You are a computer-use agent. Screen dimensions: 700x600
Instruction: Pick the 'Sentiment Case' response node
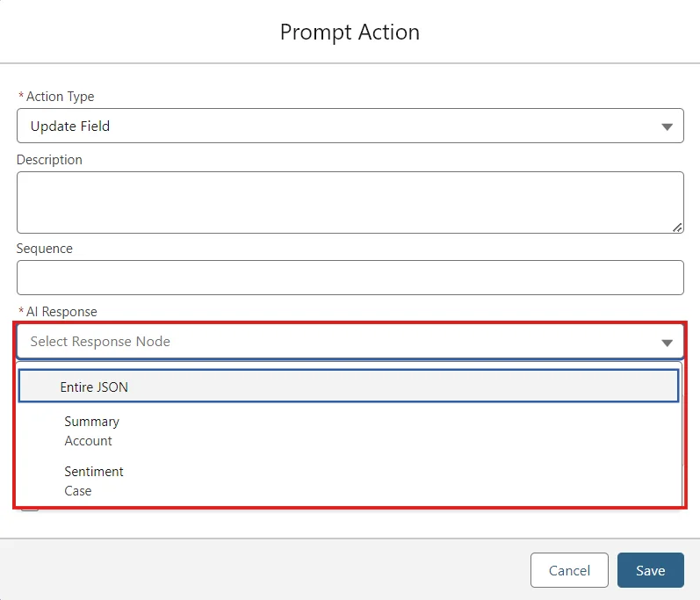pyautogui.click(x=94, y=481)
